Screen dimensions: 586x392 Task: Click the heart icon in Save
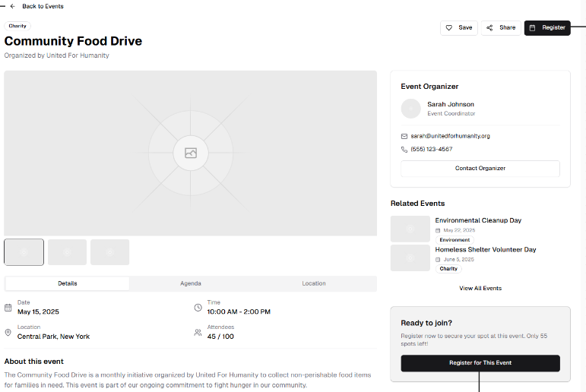[449, 28]
